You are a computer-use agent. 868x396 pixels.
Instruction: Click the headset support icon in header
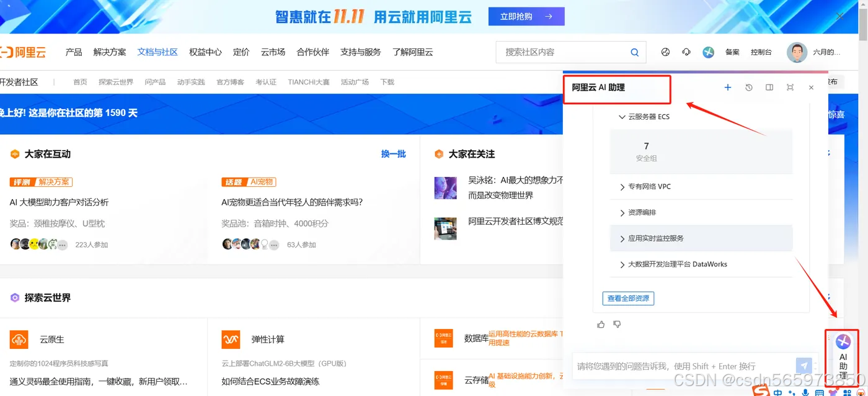(686, 52)
